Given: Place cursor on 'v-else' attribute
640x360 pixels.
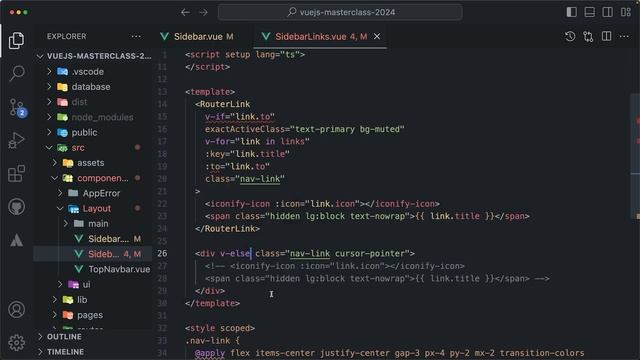Looking at the screenshot, I should (235, 253).
